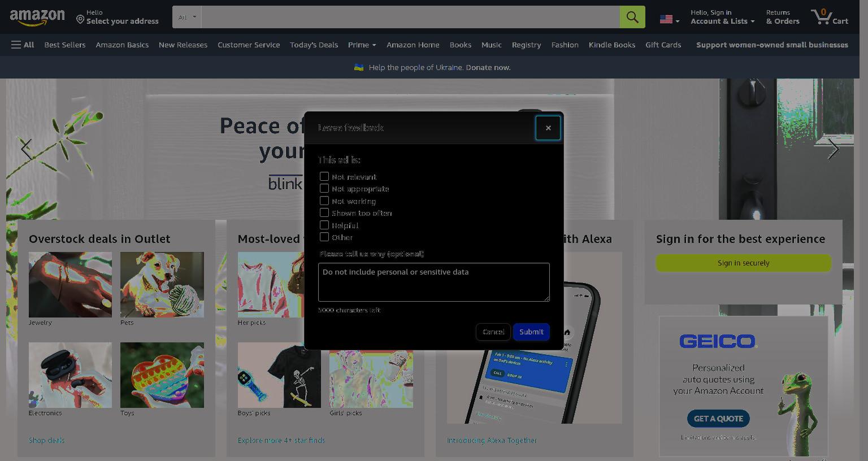Click Support women-owned small businesses link
This screenshot has width=868, height=461.
click(x=772, y=45)
